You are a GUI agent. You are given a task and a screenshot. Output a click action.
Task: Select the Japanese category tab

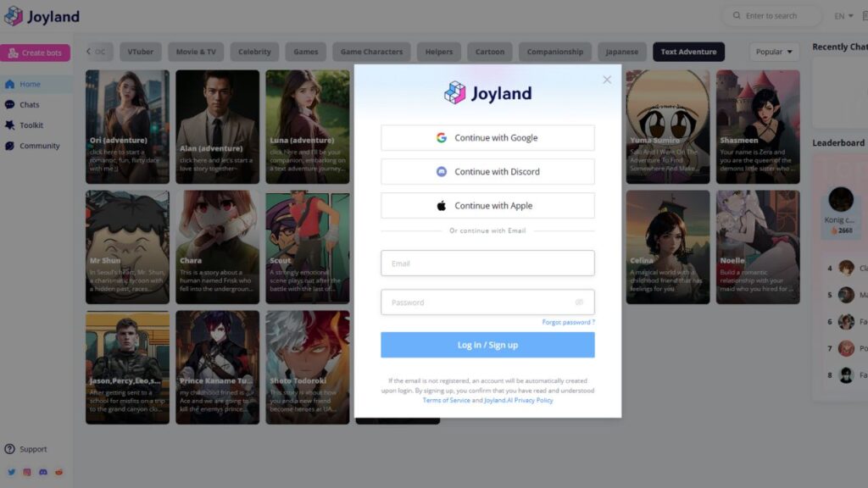click(622, 52)
